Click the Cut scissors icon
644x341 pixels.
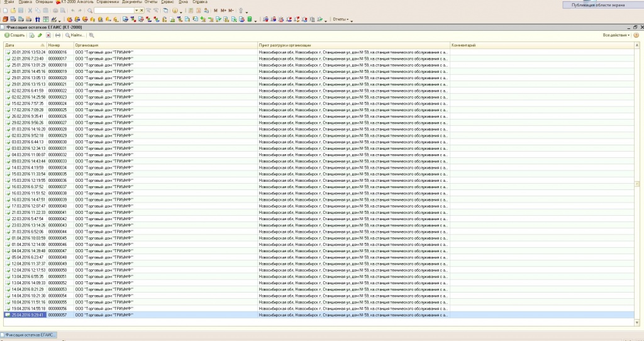(x=30, y=11)
